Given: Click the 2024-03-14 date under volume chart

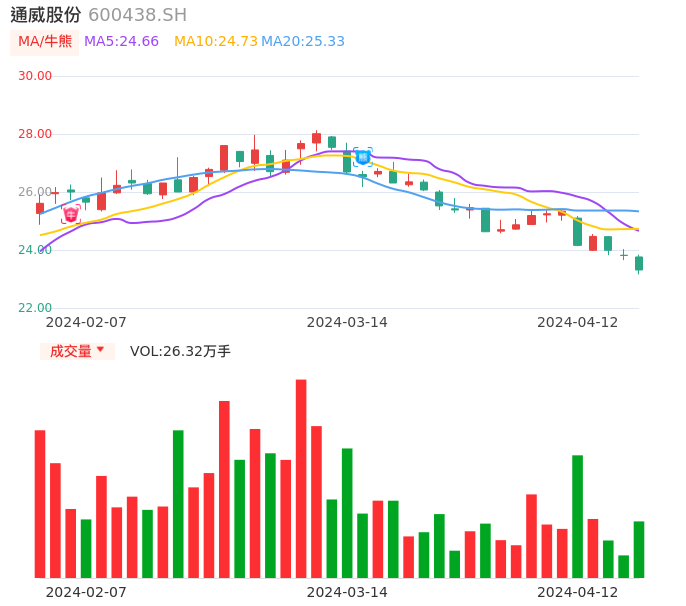Looking at the screenshot, I should click(x=347, y=592).
